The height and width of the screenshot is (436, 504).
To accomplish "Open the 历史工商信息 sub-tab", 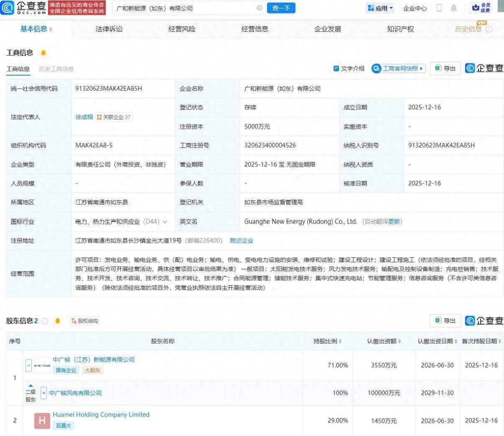I will [56, 69].
